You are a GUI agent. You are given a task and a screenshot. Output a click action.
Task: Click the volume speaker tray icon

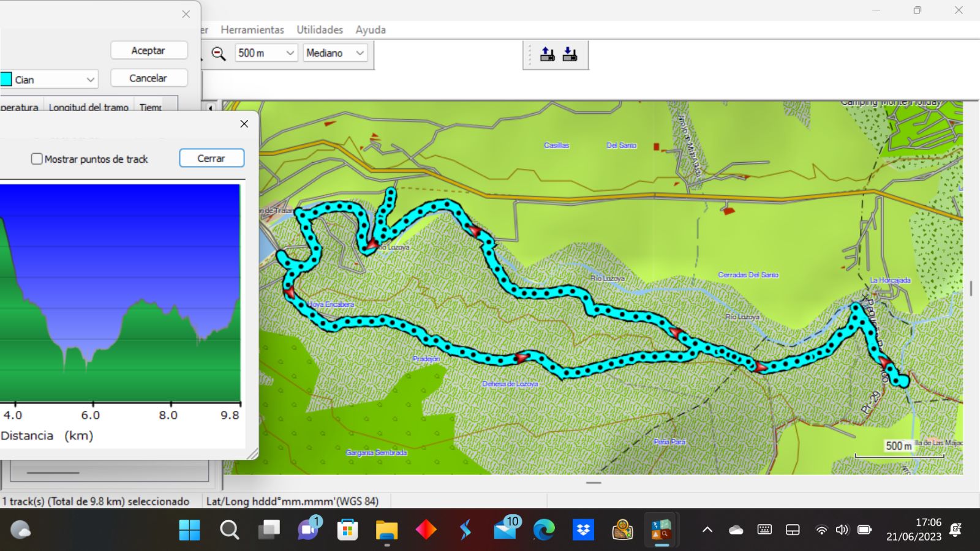(x=843, y=530)
